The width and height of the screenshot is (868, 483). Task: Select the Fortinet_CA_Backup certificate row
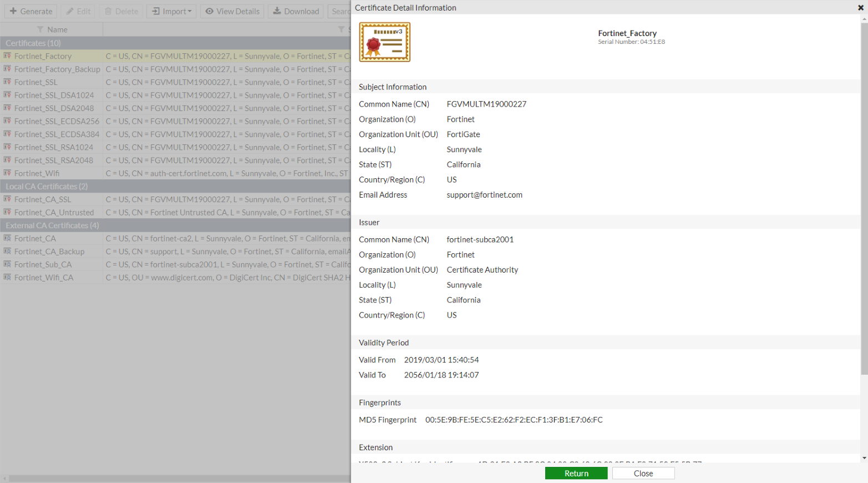(175, 251)
